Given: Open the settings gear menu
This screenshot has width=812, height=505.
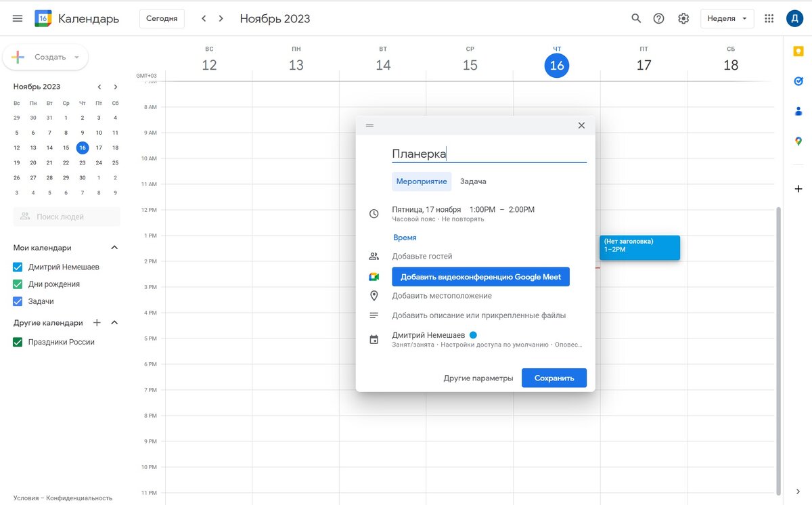Looking at the screenshot, I should (683, 18).
